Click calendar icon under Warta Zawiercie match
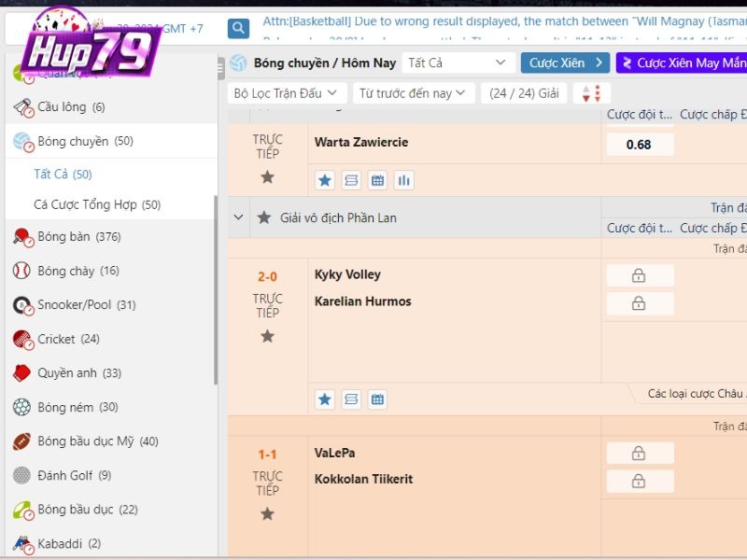Image resolution: width=747 pixels, height=560 pixels. pos(377,180)
